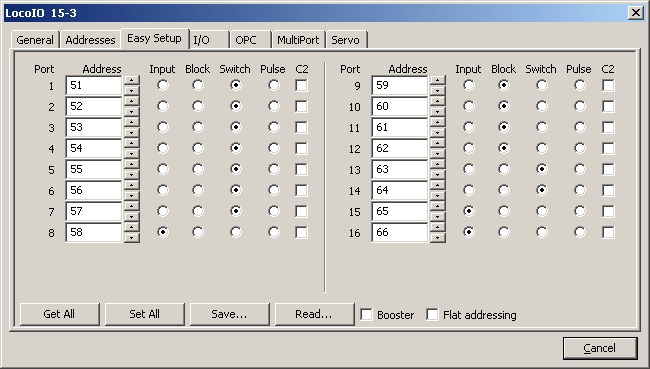650x369 pixels.
Task: Decrease port 1 address with down arrow
Action: pyautogui.click(x=131, y=90)
